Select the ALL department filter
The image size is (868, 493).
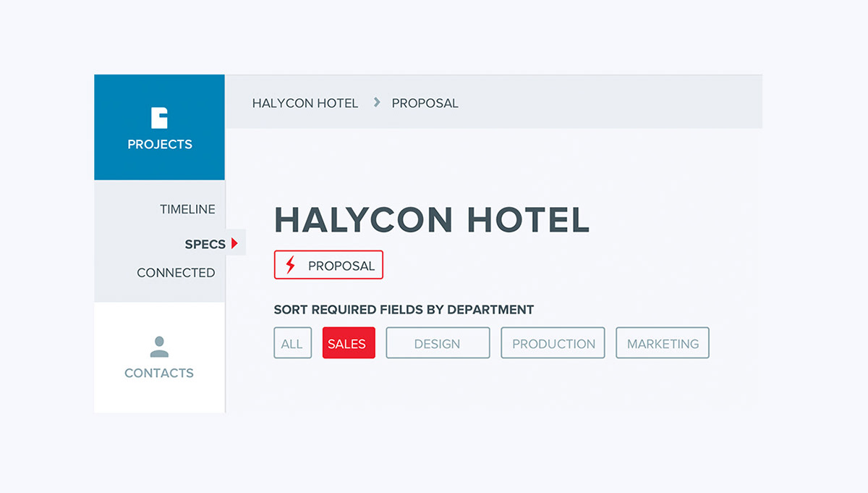point(292,343)
